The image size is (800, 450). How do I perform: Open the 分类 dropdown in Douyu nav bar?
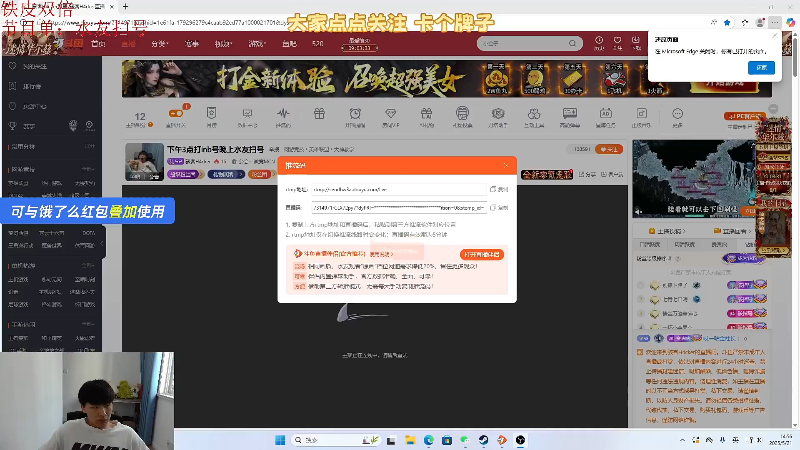point(160,44)
